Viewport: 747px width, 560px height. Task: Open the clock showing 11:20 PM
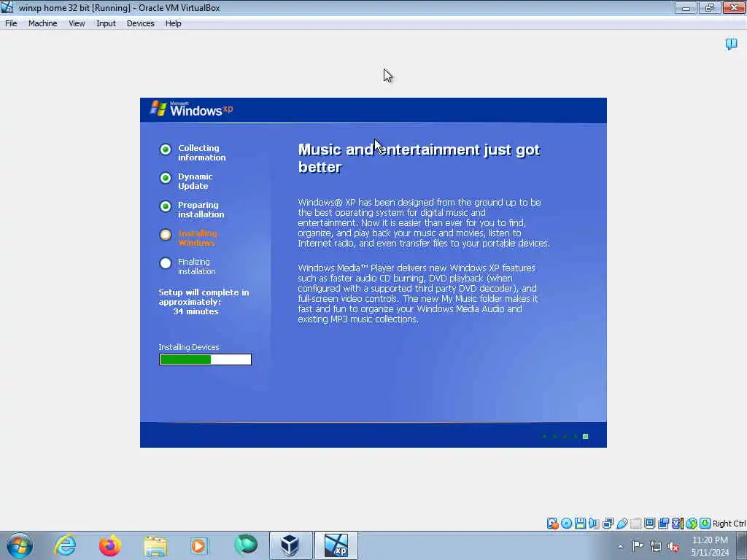click(710, 545)
